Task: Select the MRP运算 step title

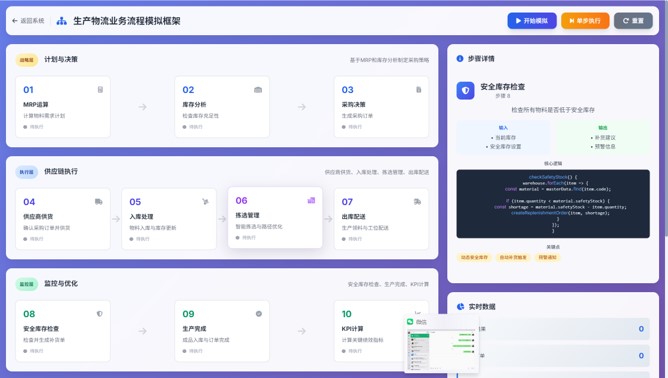Action: pyautogui.click(x=36, y=104)
